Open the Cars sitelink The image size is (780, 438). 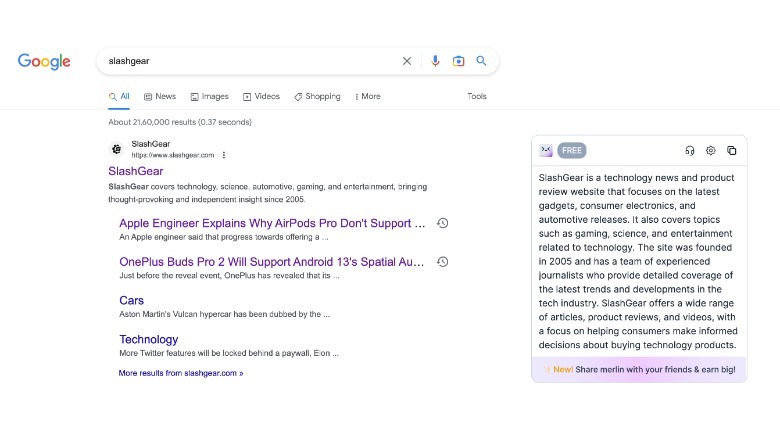131,301
